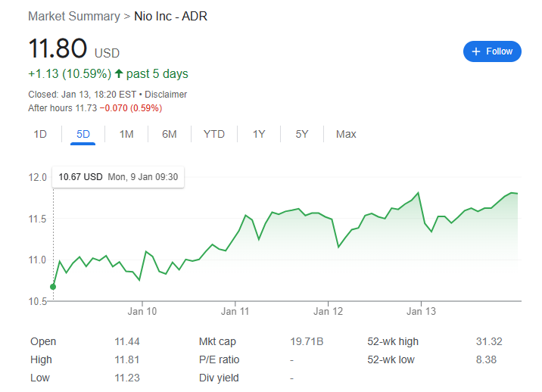Click the +1.13 (10.59%) change text
The image size is (542, 392).
(70, 73)
